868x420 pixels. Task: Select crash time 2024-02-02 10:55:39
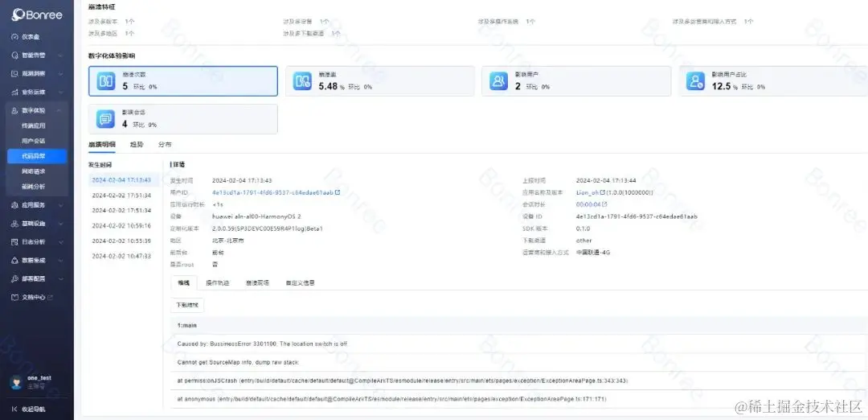[122, 241]
